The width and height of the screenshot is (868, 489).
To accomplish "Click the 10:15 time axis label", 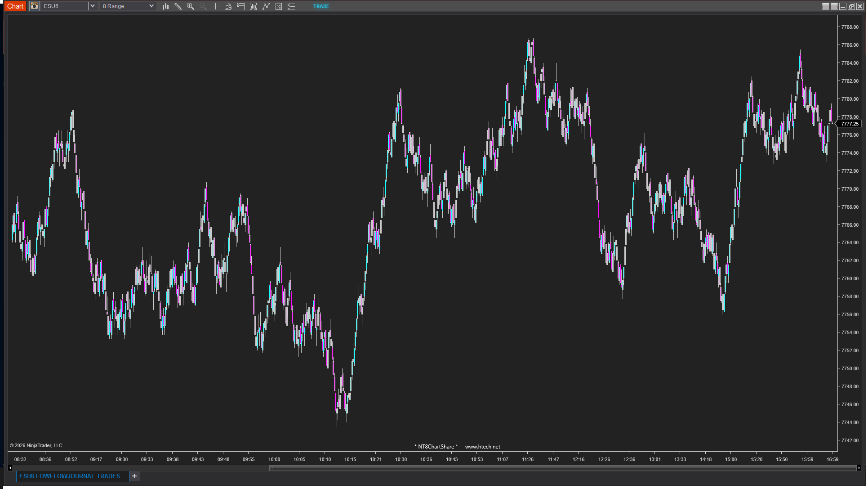I will point(350,459).
